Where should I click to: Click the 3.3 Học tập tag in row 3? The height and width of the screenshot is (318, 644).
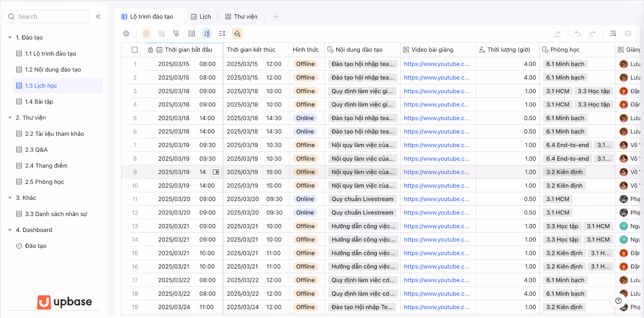coord(594,91)
